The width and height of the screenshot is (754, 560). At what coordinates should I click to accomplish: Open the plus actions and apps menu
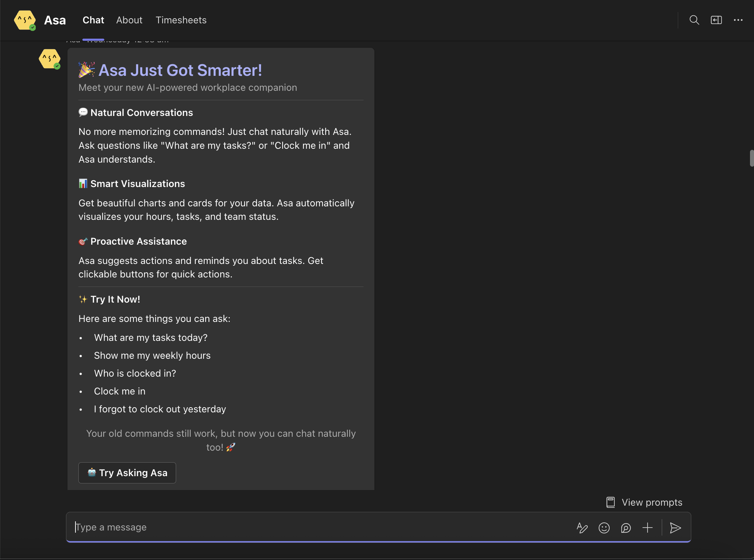(648, 528)
